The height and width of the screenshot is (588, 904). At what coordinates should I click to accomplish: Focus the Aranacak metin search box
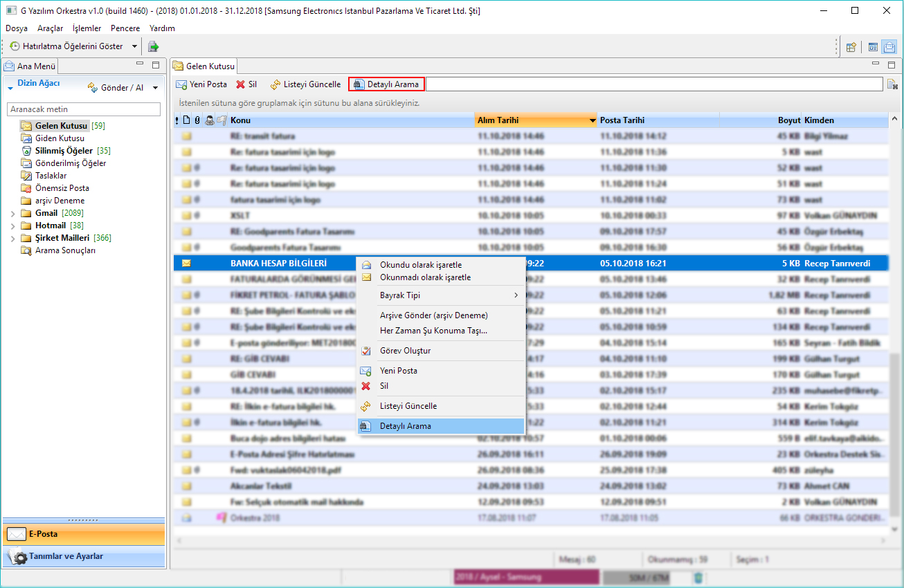[84, 109]
